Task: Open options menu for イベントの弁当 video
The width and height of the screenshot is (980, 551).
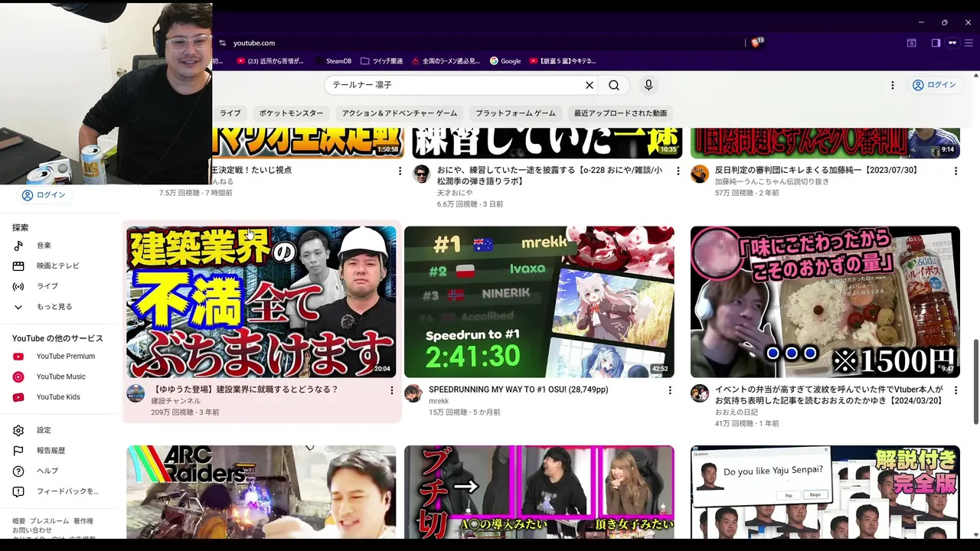Action: point(955,390)
